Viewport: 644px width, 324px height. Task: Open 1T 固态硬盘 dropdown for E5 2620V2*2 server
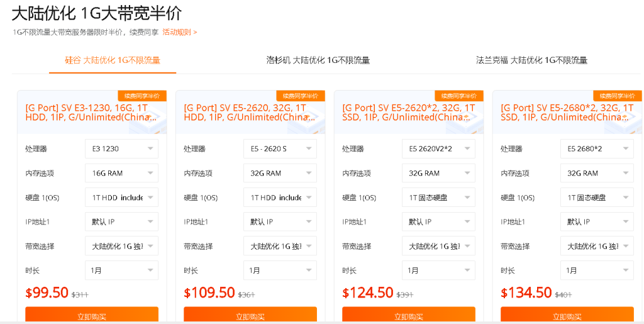tap(438, 198)
